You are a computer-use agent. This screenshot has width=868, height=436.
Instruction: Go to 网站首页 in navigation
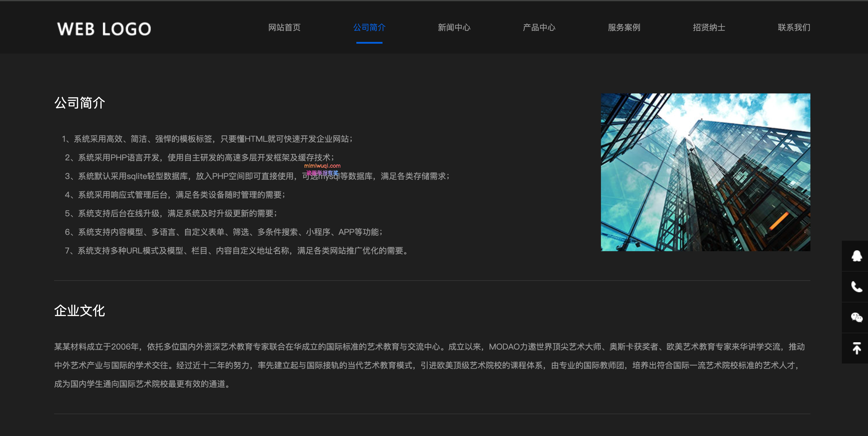pyautogui.click(x=284, y=27)
